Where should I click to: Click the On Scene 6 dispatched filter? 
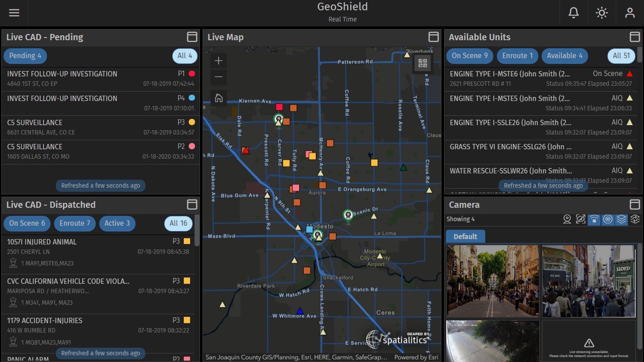tap(27, 223)
